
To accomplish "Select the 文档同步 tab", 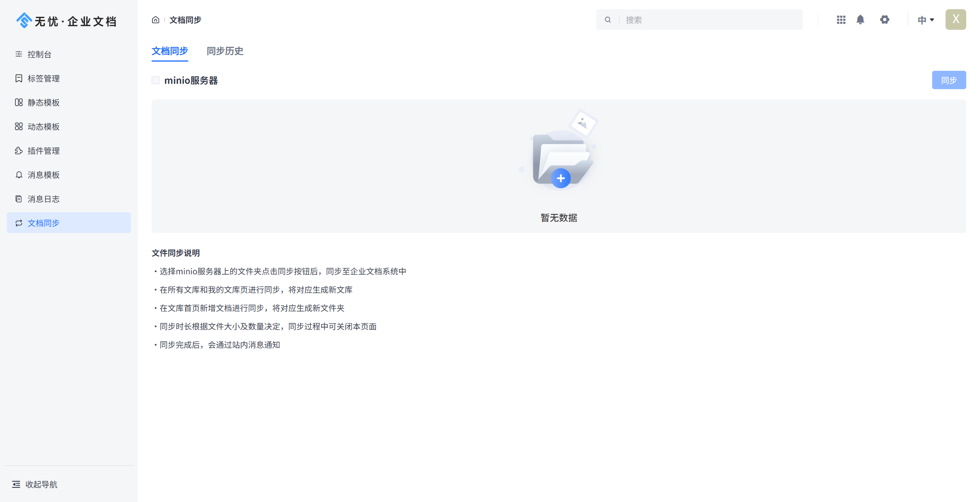I will click(x=170, y=51).
